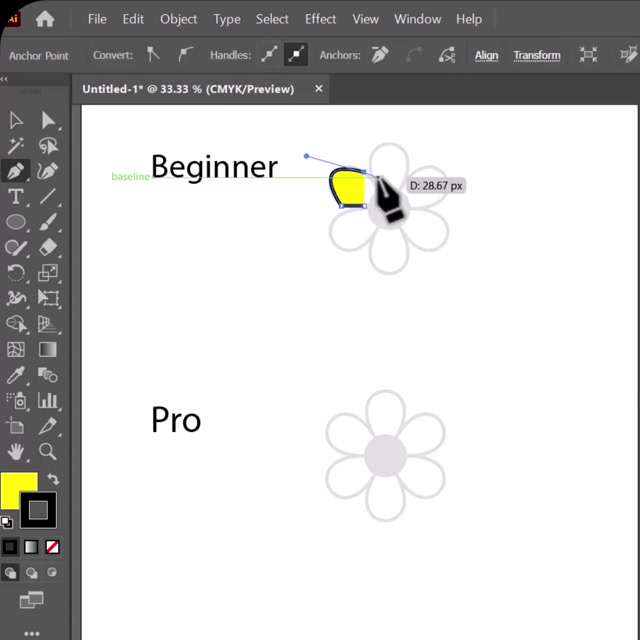Set paint to None
640x640 pixels.
[x=52, y=547]
